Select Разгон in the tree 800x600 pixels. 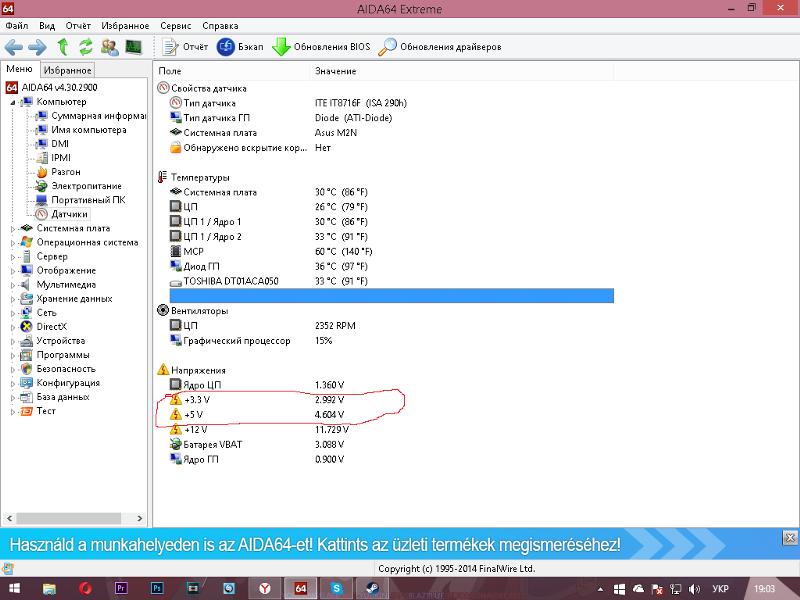(x=66, y=172)
